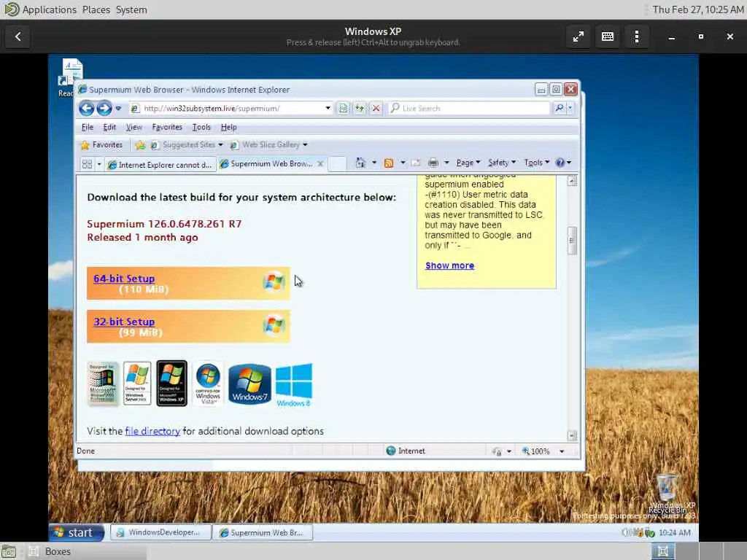Click the Read Mail icon
Image resolution: width=747 pixels, height=560 pixels.
(415, 163)
